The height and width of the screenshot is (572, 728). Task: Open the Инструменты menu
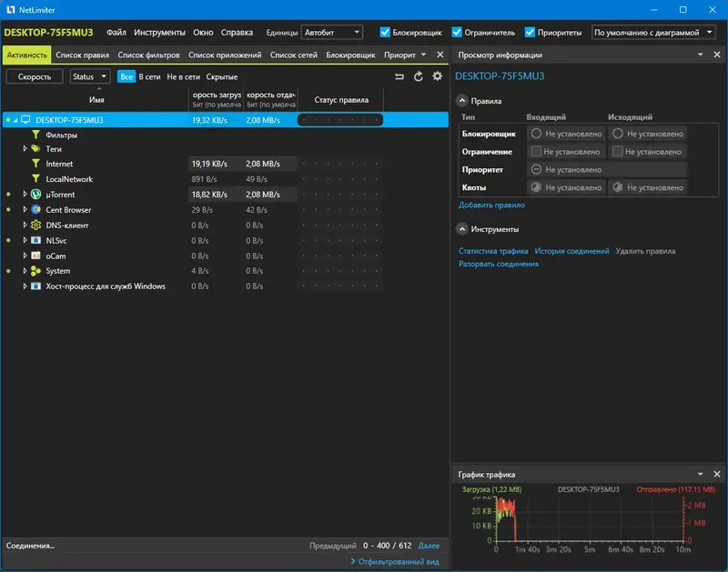point(160,33)
